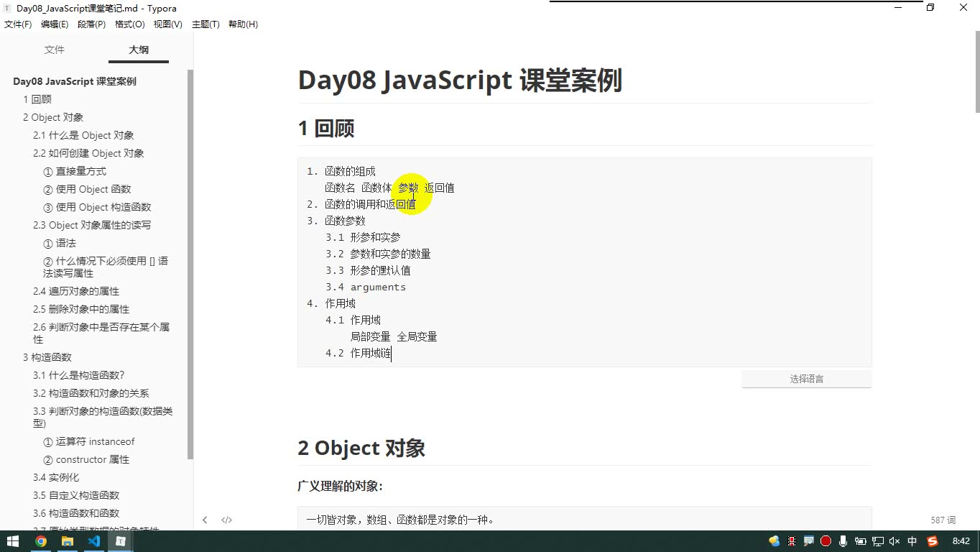Open the 视图(V) menu

[168, 24]
